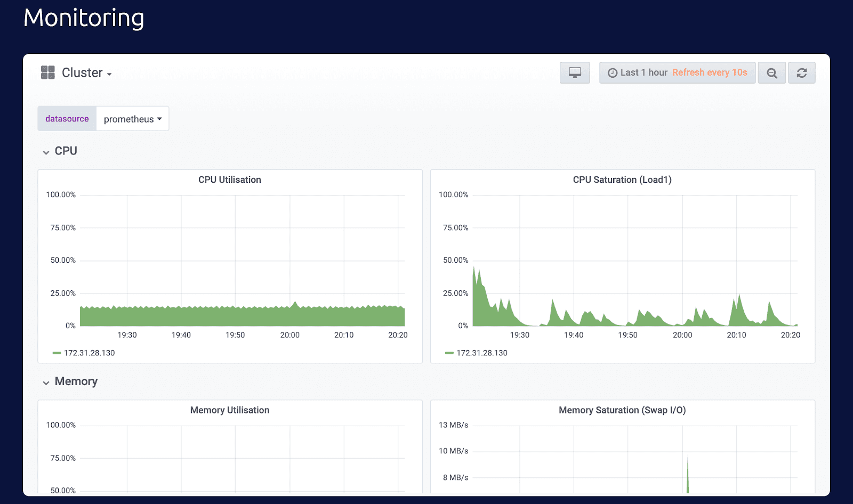Toggle the 172.31.28.130 series in CPU Utilisation legend

[89, 353]
